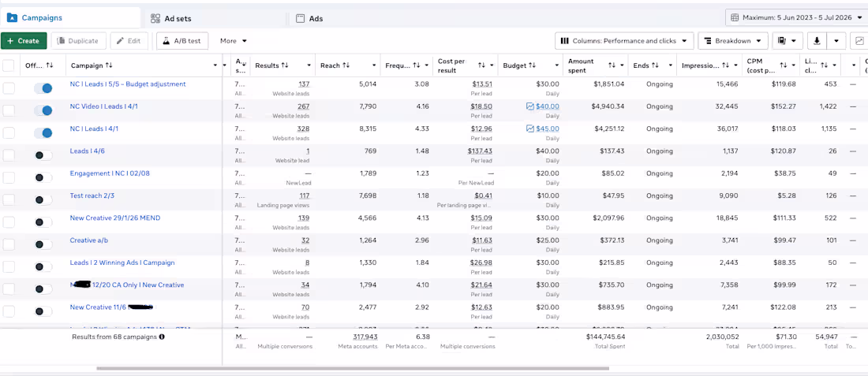Viewport: 868px width, 376px height.
Task: Click the horizontal scrollbar at the bottom
Action: tap(353, 368)
